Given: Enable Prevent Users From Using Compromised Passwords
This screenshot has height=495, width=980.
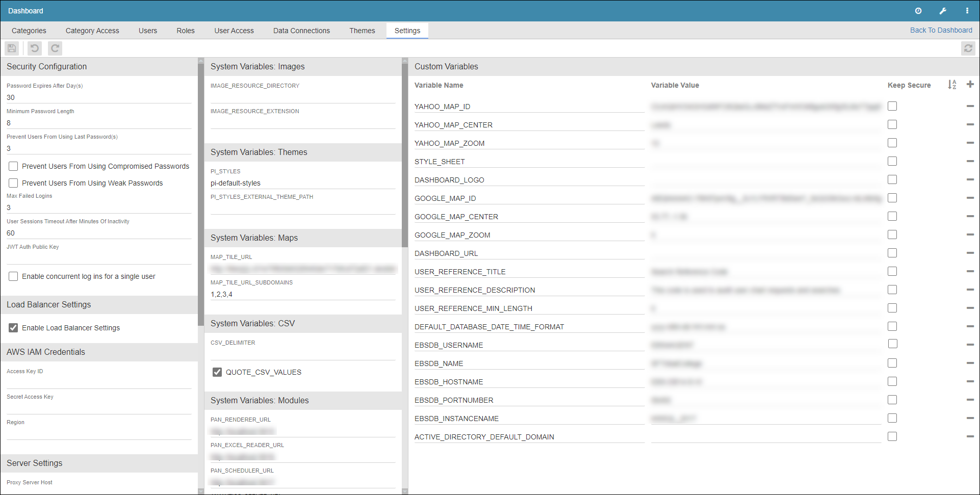Looking at the screenshot, I should coord(13,166).
